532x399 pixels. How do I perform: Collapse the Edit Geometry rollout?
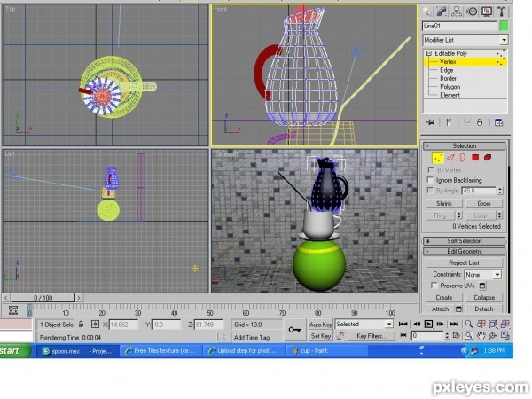tap(464, 252)
